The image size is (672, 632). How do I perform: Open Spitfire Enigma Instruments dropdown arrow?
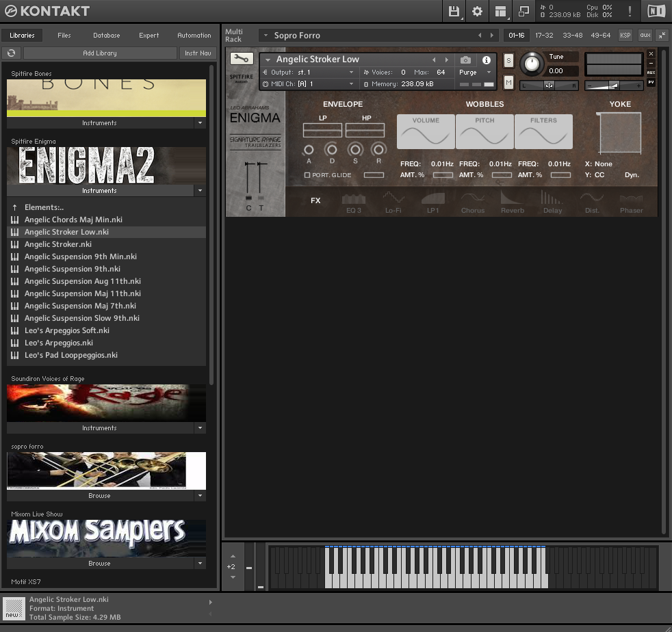pos(200,191)
